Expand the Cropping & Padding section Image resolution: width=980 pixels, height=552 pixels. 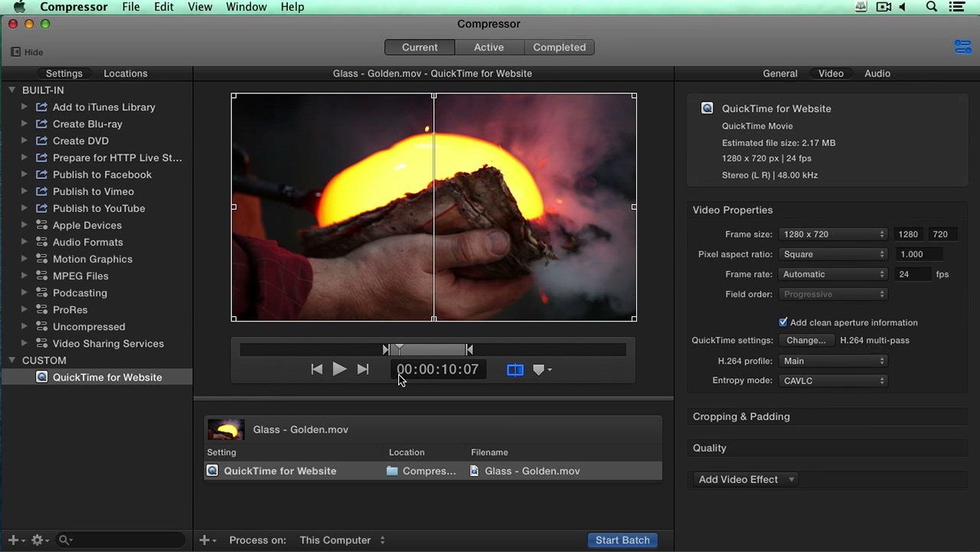(x=741, y=416)
